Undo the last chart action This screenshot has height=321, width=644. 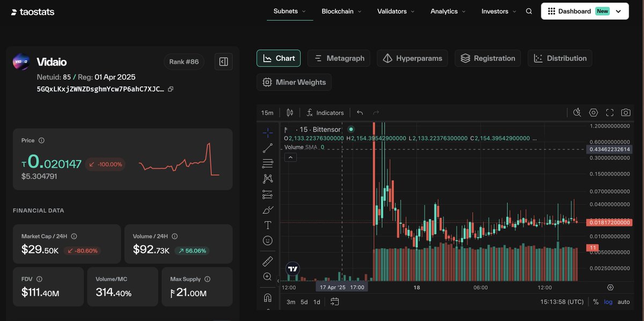(x=360, y=113)
